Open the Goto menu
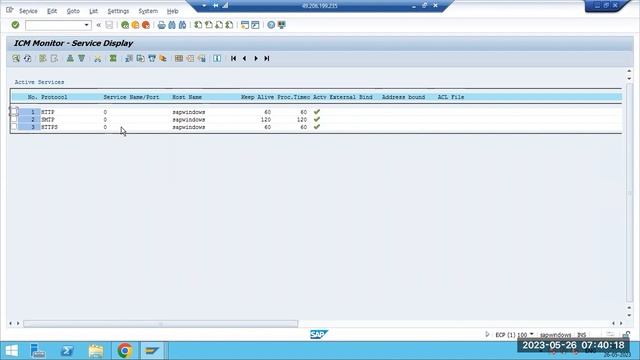640x360 pixels. click(73, 11)
